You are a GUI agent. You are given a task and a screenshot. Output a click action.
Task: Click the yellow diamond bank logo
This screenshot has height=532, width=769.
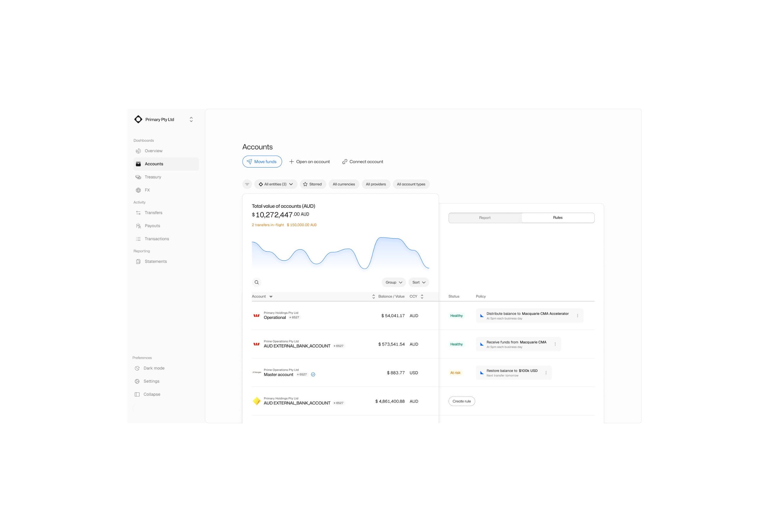pos(256,401)
